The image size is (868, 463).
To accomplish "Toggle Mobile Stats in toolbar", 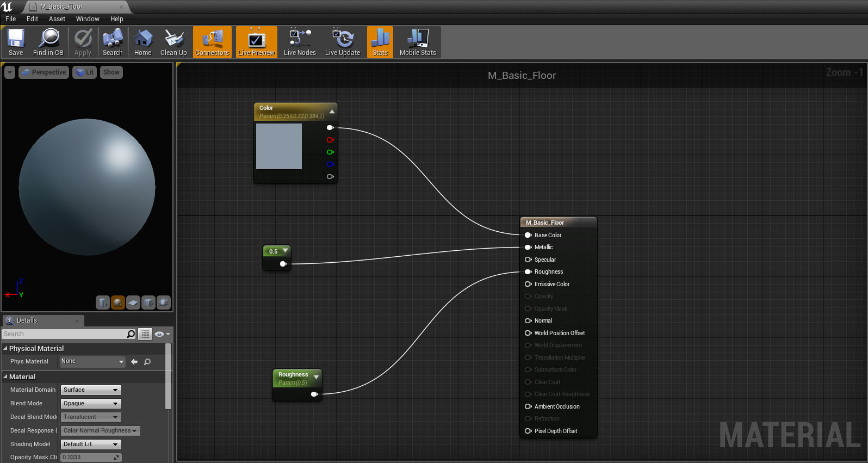I will [418, 42].
